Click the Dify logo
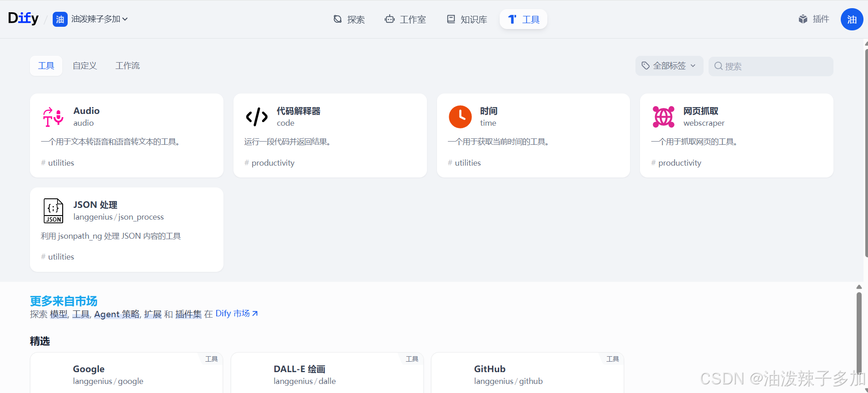Screen dimensions: 868x393 (x=23, y=19)
